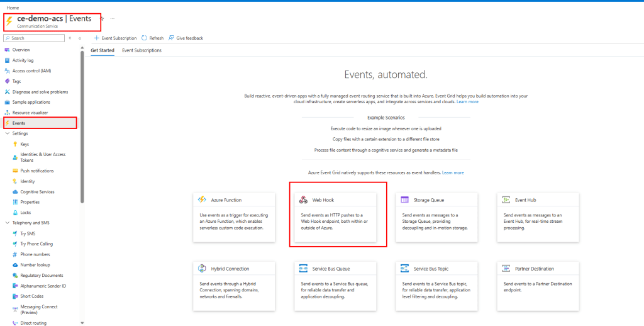Click the Event Hub card icon
The height and width of the screenshot is (326, 644).
click(506, 200)
